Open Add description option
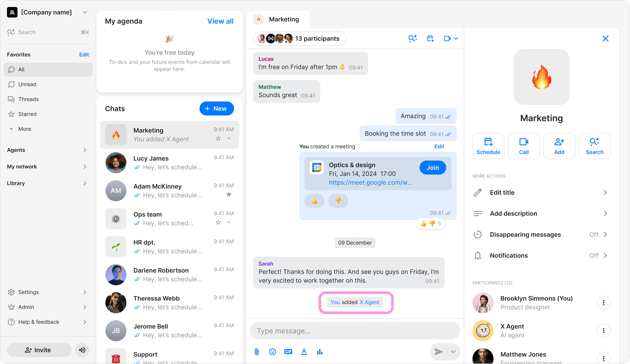This screenshot has height=364, width=630. pos(541,213)
